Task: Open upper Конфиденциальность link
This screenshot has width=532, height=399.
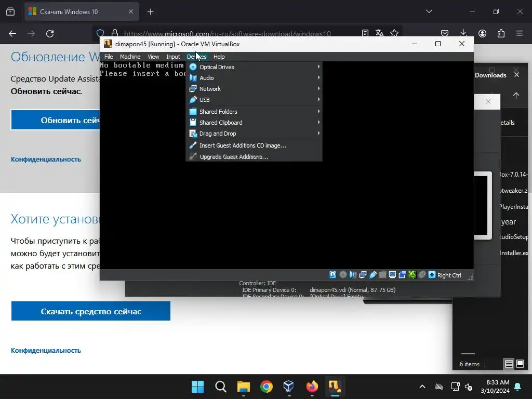Action: pyautogui.click(x=46, y=159)
